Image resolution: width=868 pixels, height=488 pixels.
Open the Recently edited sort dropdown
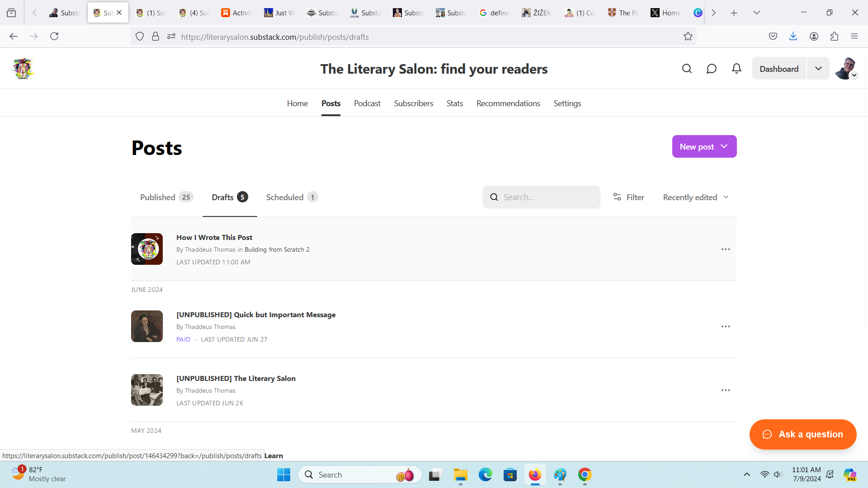695,197
